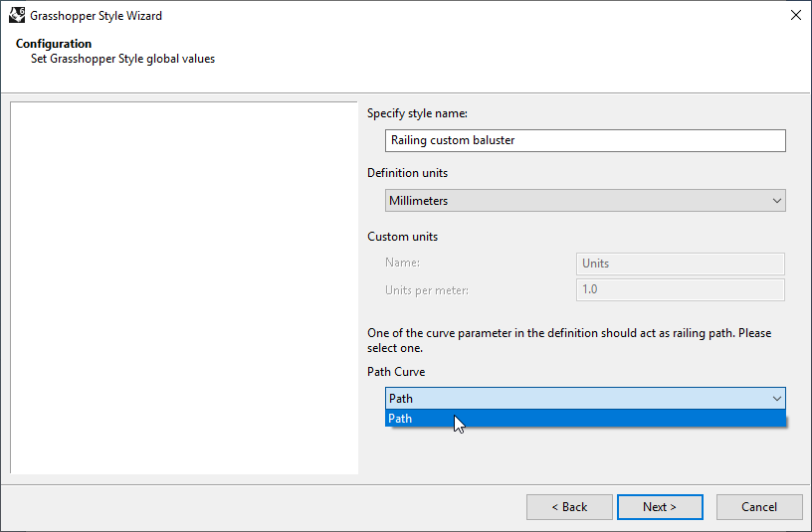Click the Path Curve label
812x532 pixels.
click(396, 372)
